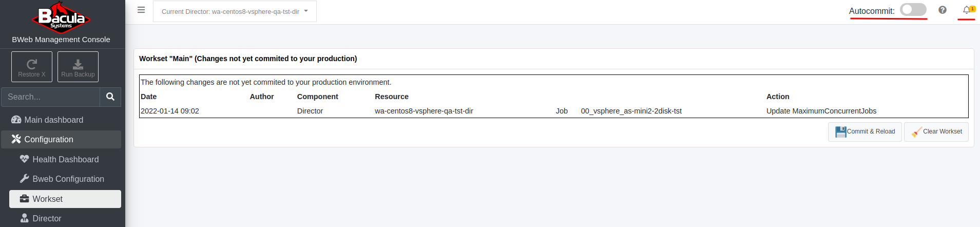Viewport: 980px width, 227px height.
Task: Enable the Autocommit toggle switch
Action: [913, 10]
